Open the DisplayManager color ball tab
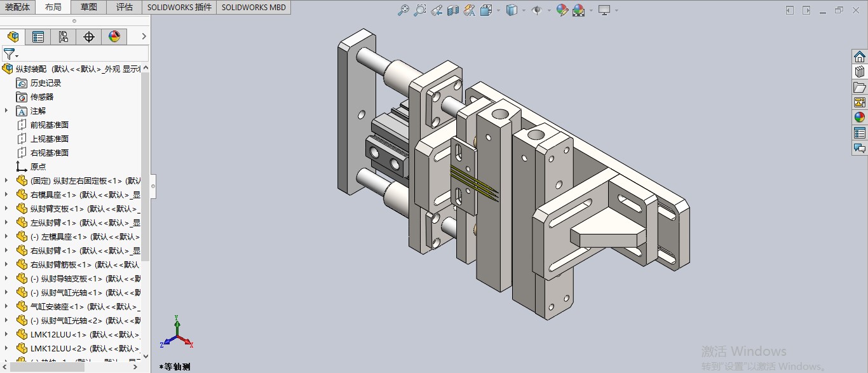 pos(114,37)
